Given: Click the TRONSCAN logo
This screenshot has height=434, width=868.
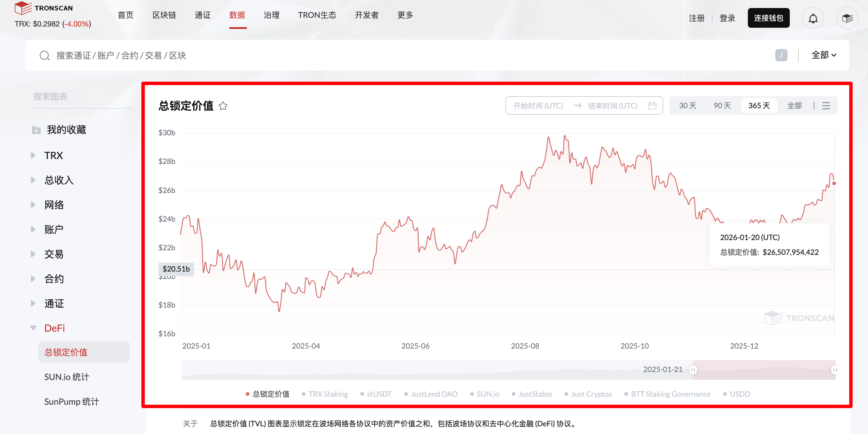Looking at the screenshot, I should tap(44, 8).
